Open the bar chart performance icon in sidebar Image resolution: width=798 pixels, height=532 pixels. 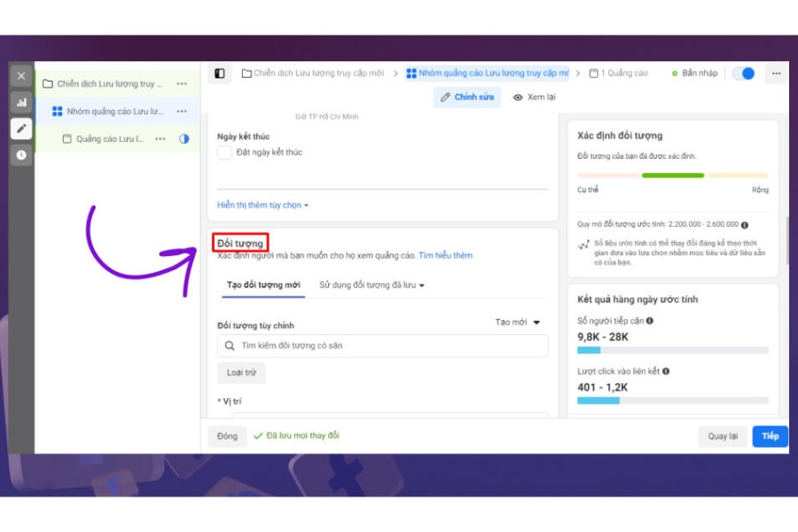(x=21, y=102)
